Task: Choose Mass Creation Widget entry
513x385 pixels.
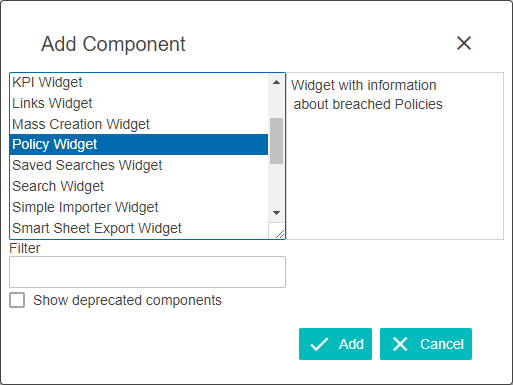Action: coord(139,124)
